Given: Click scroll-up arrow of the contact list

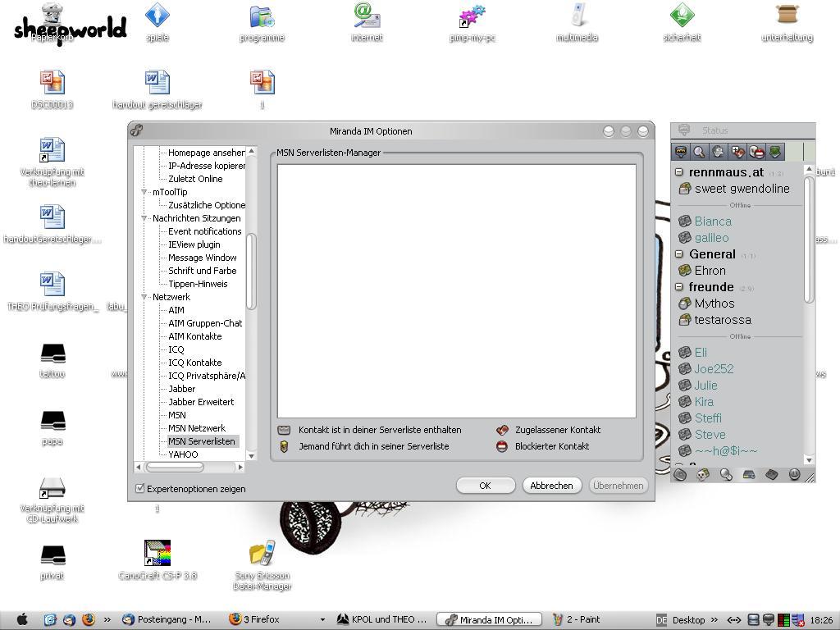Looking at the screenshot, I should (x=809, y=169).
